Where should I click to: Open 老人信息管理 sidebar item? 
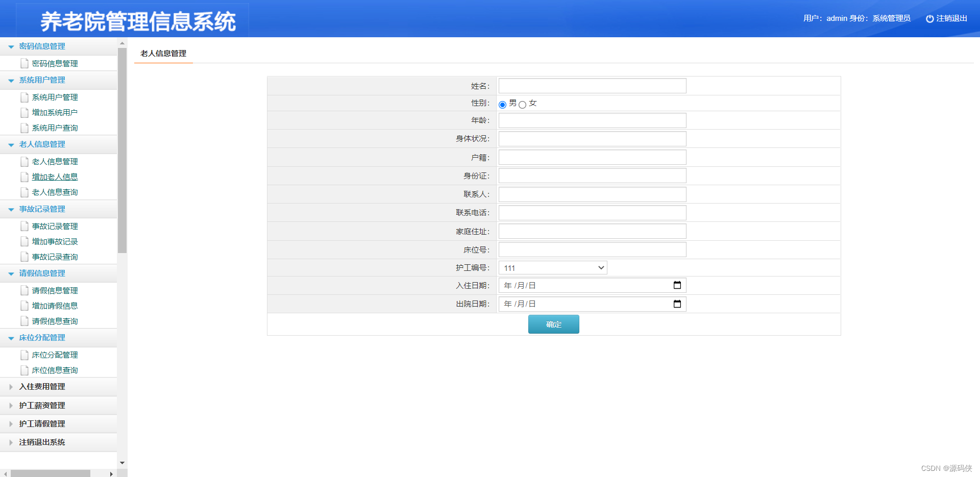55,161
